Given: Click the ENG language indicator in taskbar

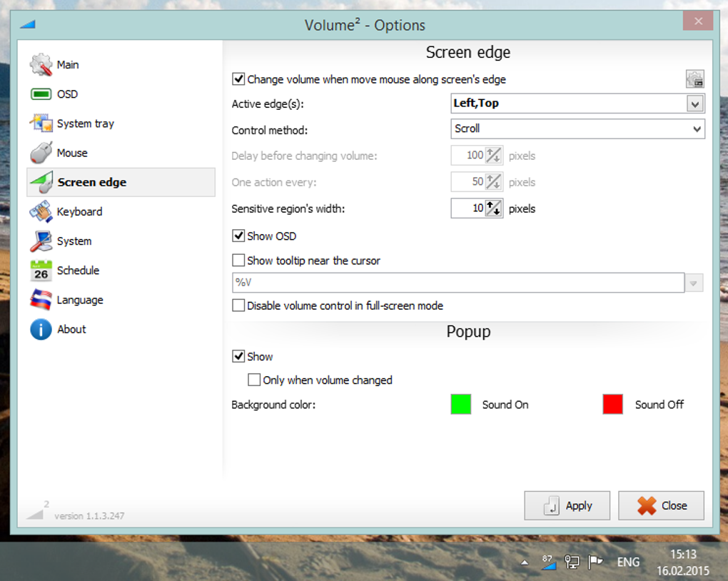Looking at the screenshot, I should (x=628, y=562).
